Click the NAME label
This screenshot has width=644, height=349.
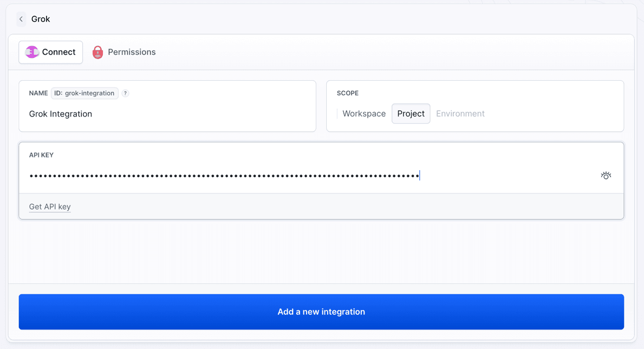point(38,93)
